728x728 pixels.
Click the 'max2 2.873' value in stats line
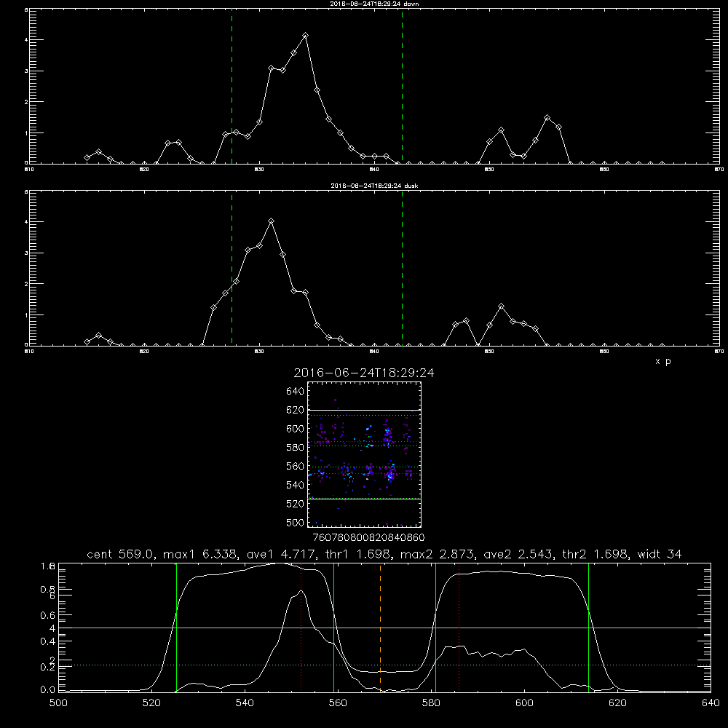tap(437, 554)
